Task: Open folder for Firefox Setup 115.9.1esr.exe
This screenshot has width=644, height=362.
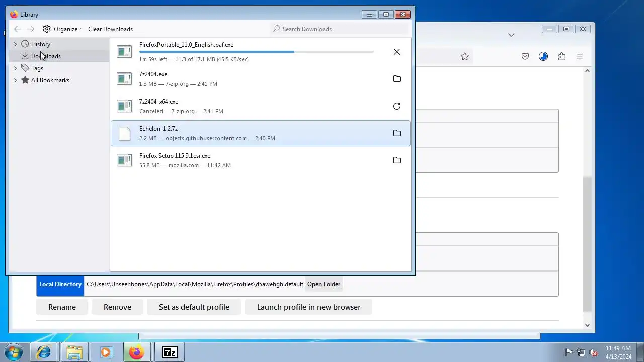Action: point(397,160)
